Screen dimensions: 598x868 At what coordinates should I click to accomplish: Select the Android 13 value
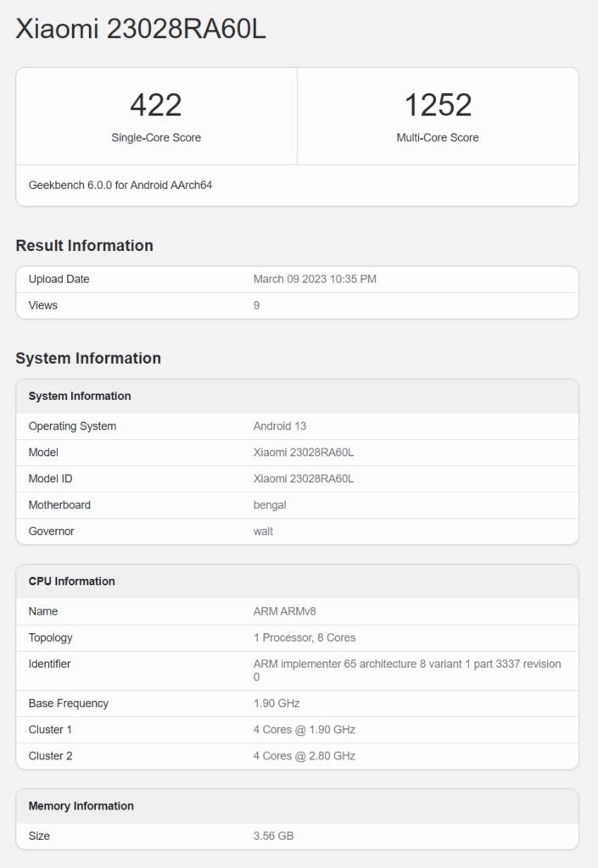coord(280,426)
